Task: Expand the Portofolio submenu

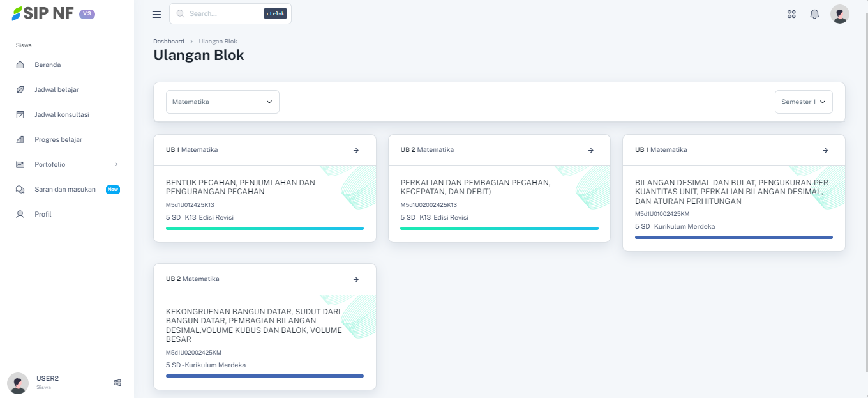Action: pos(116,164)
